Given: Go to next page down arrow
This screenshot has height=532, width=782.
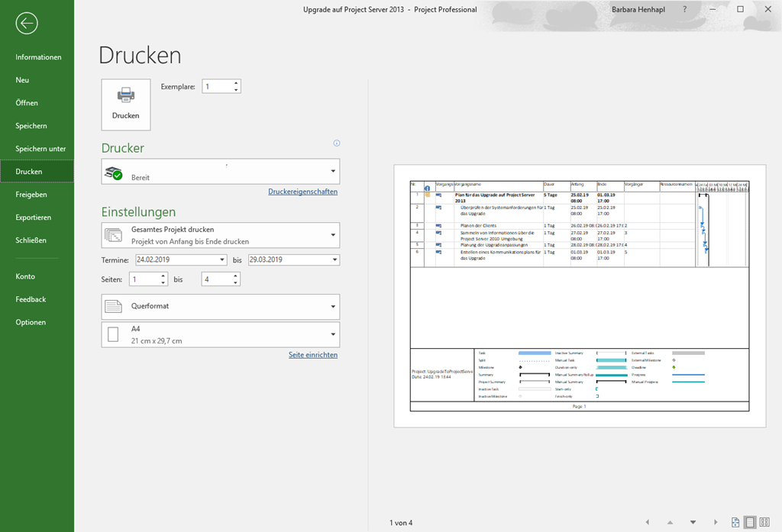Looking at the screenshot, I should (x=693, y=523).
